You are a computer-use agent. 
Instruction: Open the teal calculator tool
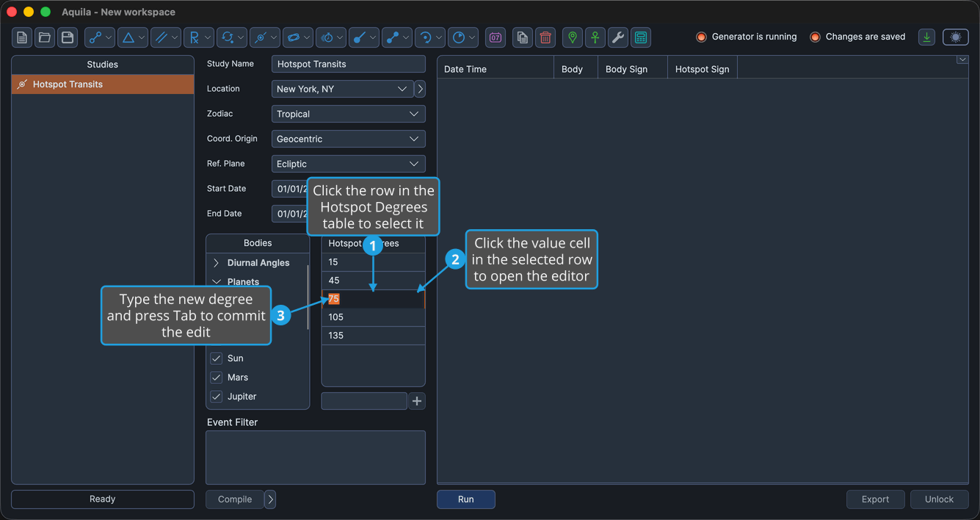641,37
